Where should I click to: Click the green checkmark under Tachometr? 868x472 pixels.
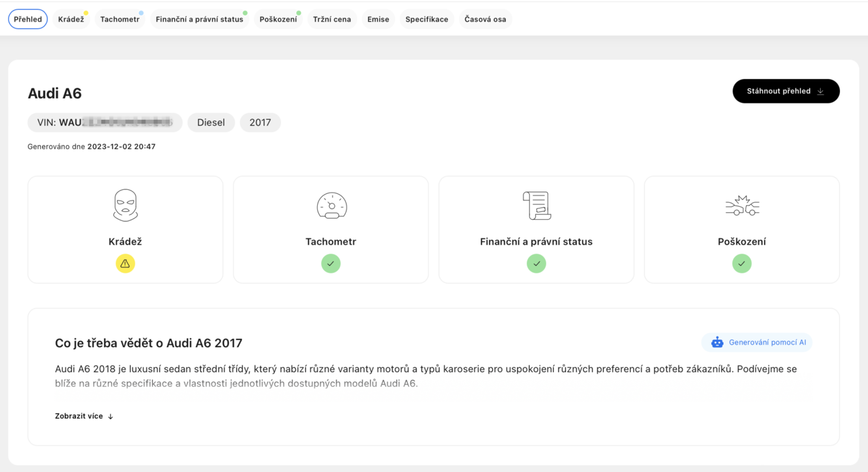[x=331, y=263]
